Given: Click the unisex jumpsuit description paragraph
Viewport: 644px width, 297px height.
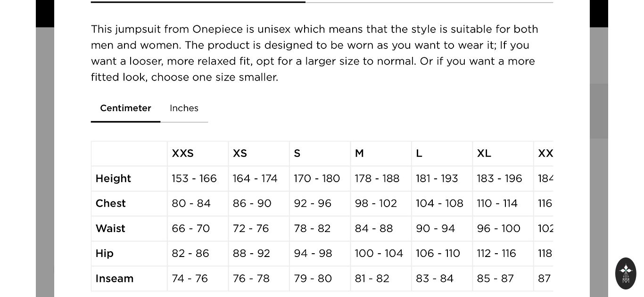Looking at the screenshot, I should 314,53.
